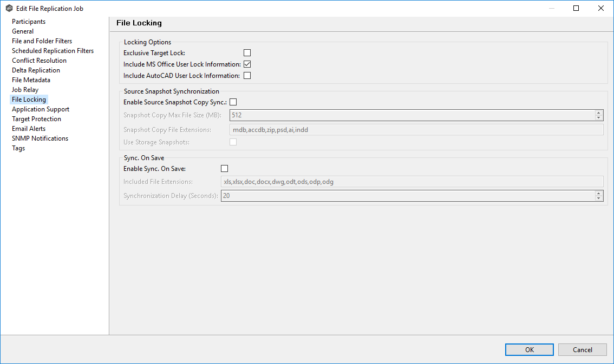Decrease the Synchronization Delay seconds
The image size is (614, 364).
[x=599, y=198]
